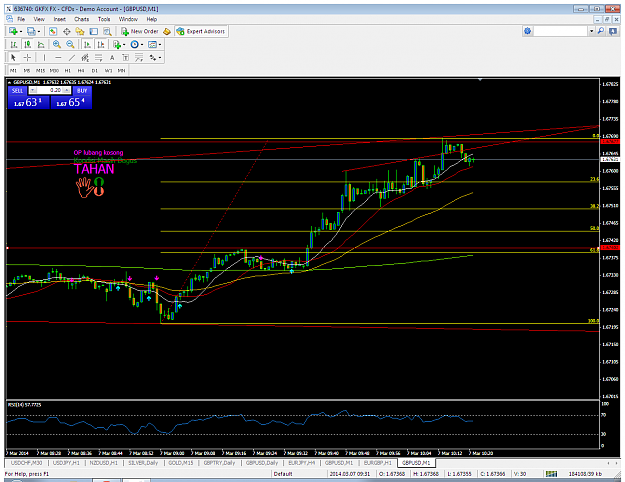Screen dimensions: 625x482
Task: Expand the search box dropdown arrow
Action: coord(592,31)
